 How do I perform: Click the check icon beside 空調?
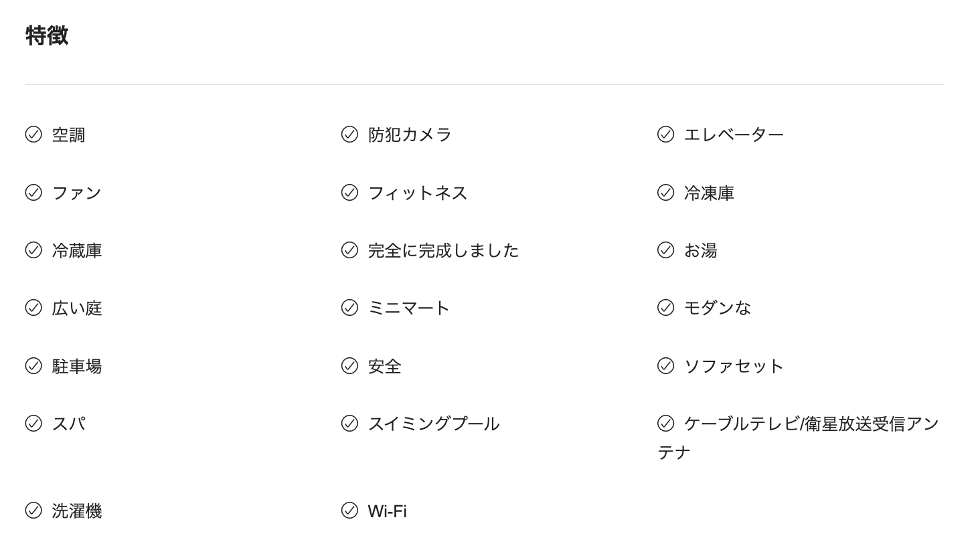tap(33, 134)
